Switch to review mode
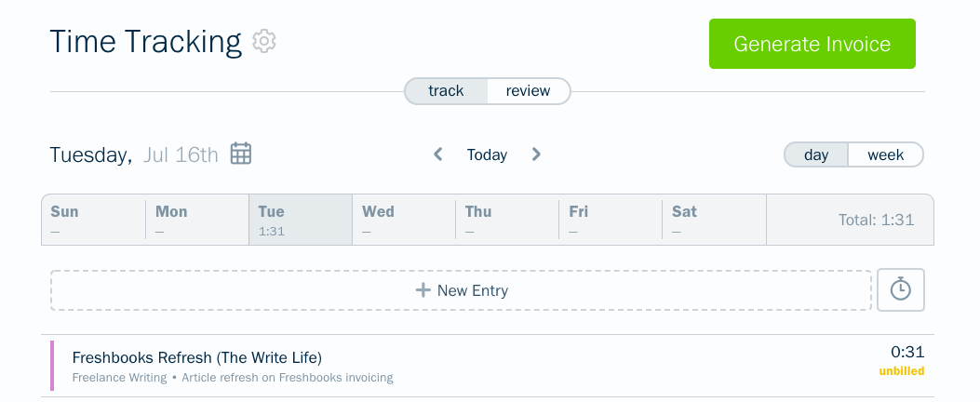Image resolution: width=980 pixels, height=402 pixels. coord(528,91)
